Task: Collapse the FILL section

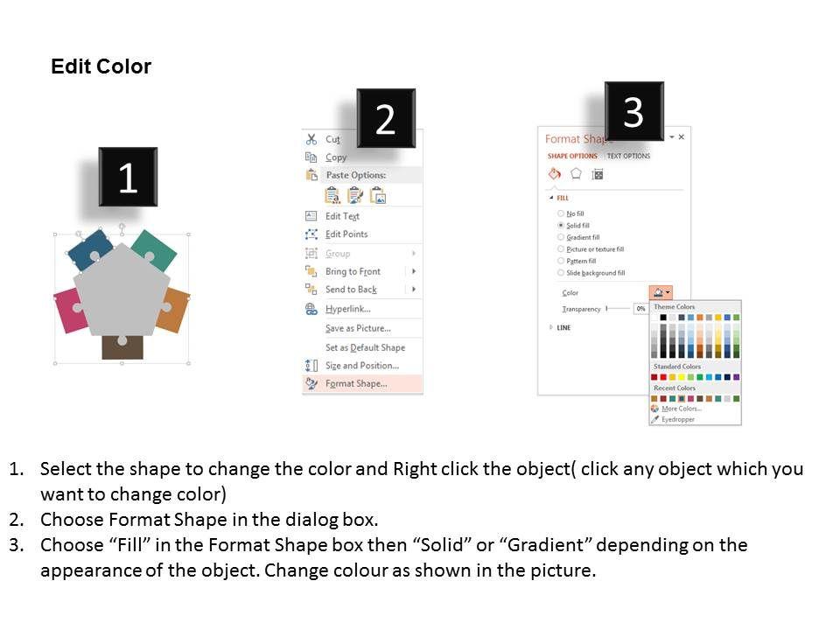Action: pos(551,198)
